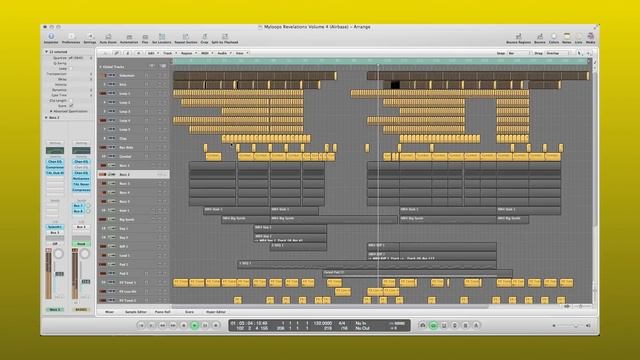Enable Flex view from the toolbar
Screen dimensions: 640x360
pyautogui.click(x=145, y=37)
